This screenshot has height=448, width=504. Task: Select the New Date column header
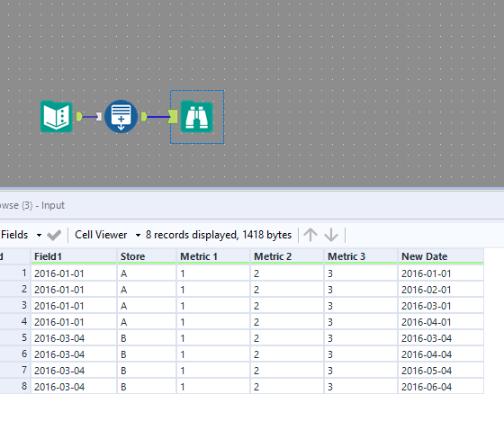tap(441, 256)
